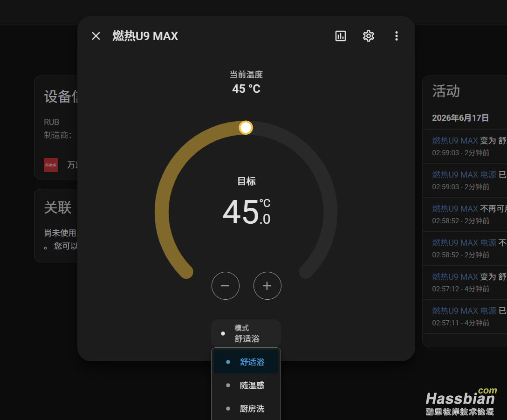Click the 45.0 target temperature value

click(247, 212)
